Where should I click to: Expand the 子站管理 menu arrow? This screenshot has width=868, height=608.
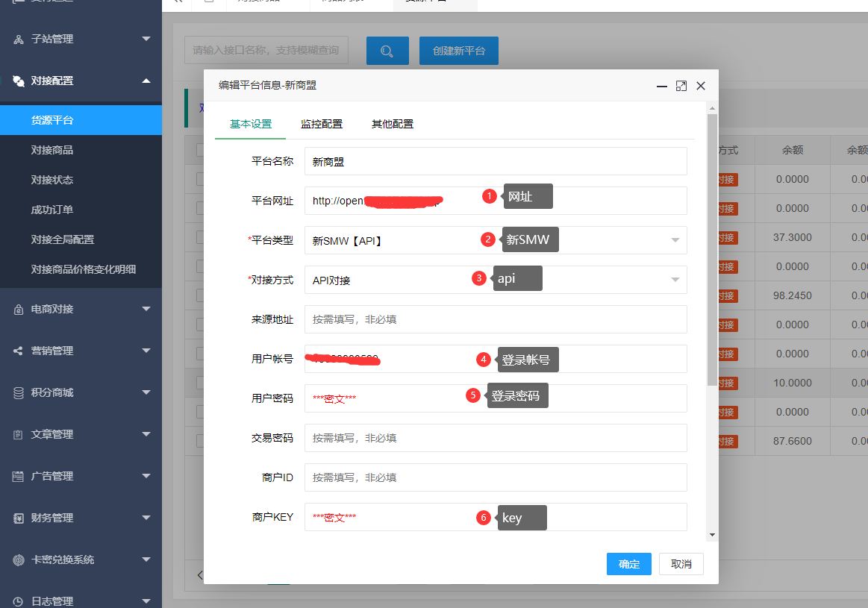(x=146, y=39)
